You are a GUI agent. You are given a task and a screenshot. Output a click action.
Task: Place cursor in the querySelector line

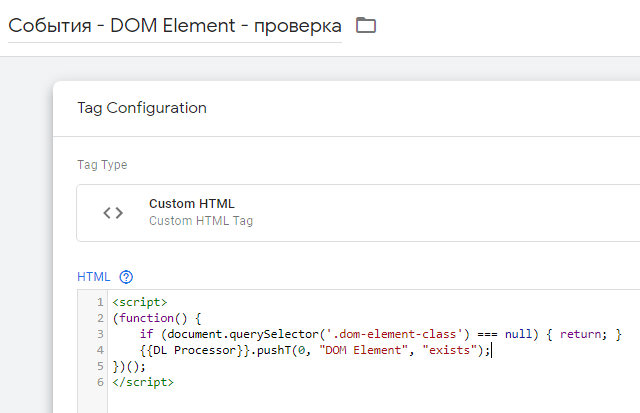[x=380, y=334]
